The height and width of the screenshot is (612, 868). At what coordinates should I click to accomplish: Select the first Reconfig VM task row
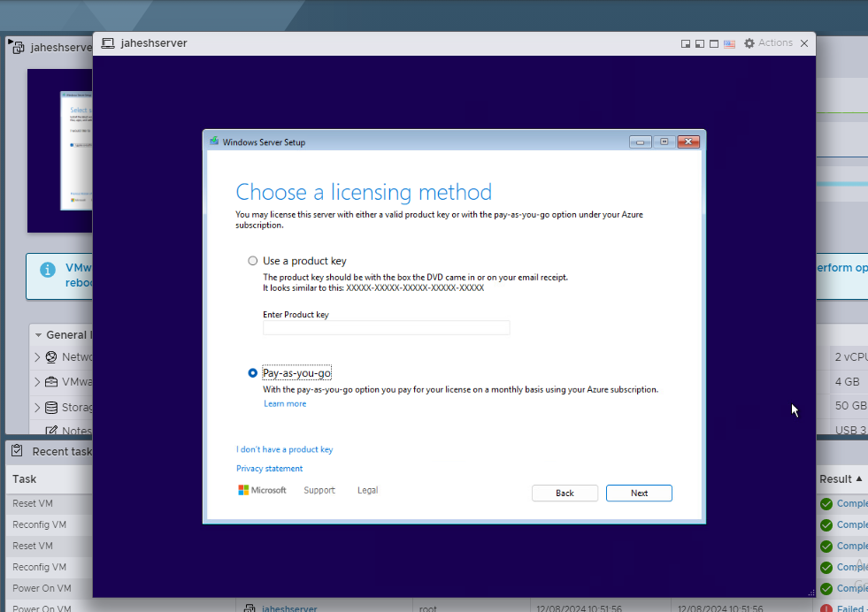click(x=50, y=524)
